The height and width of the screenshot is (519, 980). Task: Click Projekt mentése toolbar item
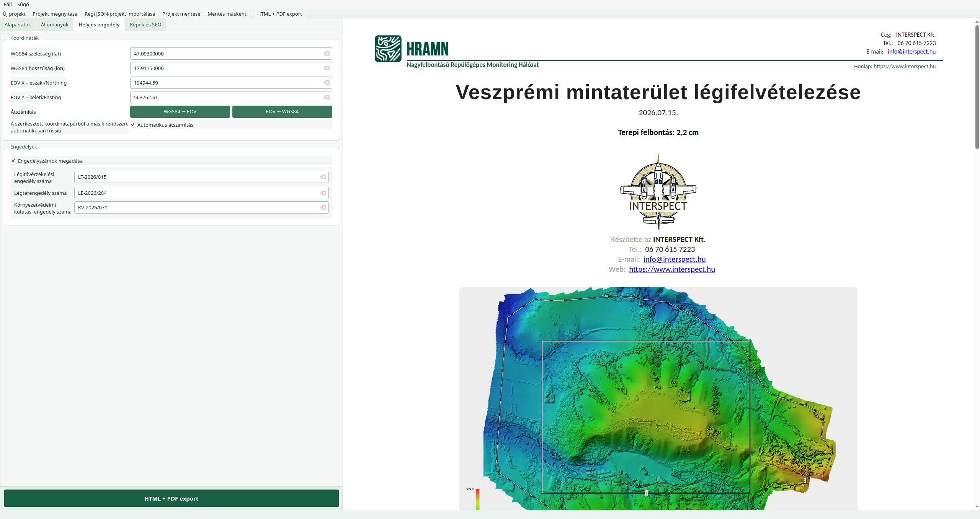pyautogui.click(x=181, y=14)
